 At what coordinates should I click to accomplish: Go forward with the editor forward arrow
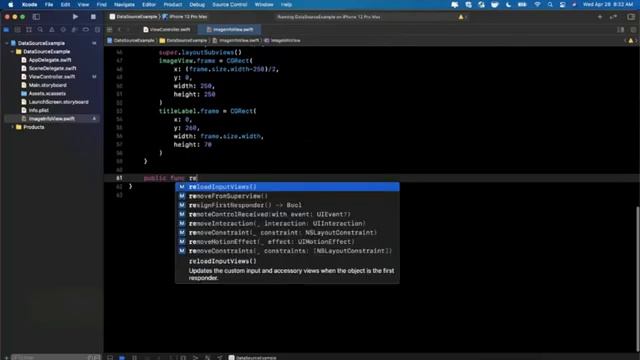click(x=128, y=29)
